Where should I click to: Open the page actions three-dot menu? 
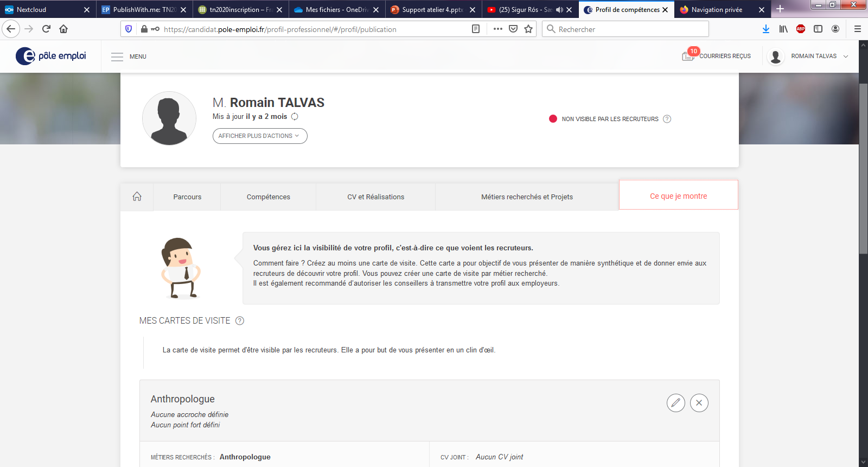coord(497,29)
